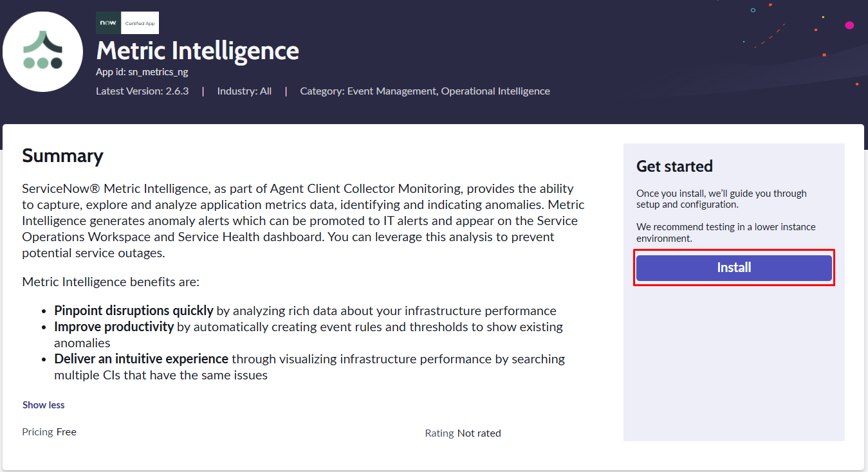The width and height of the screenshot is (868, 472).
Task: Click the Rating Not rated text
Action: (463, 433)
